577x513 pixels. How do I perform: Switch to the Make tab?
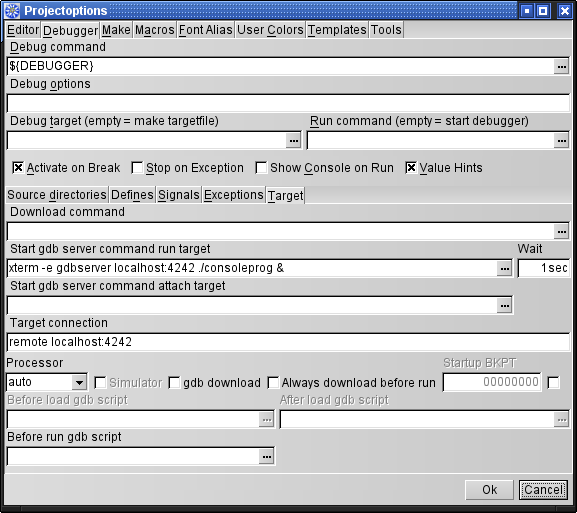click(116, 30)
